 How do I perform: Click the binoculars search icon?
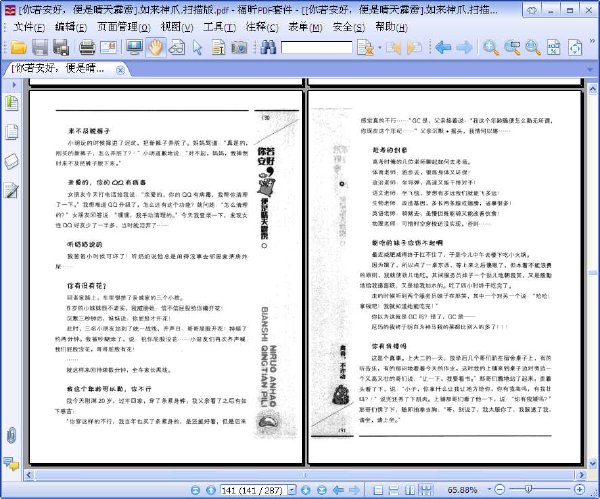pyautogui.click(x=268, y=47)
